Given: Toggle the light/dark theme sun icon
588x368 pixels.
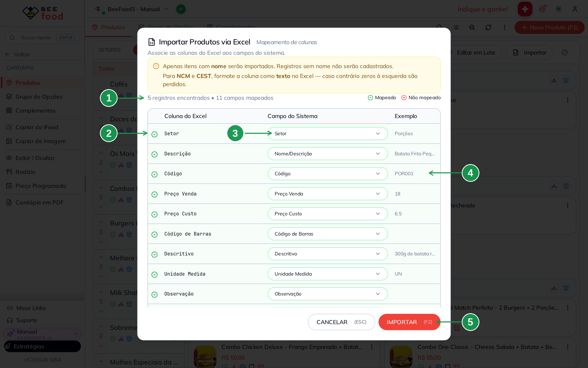Looking at the screenshot, I should point(559,9).
